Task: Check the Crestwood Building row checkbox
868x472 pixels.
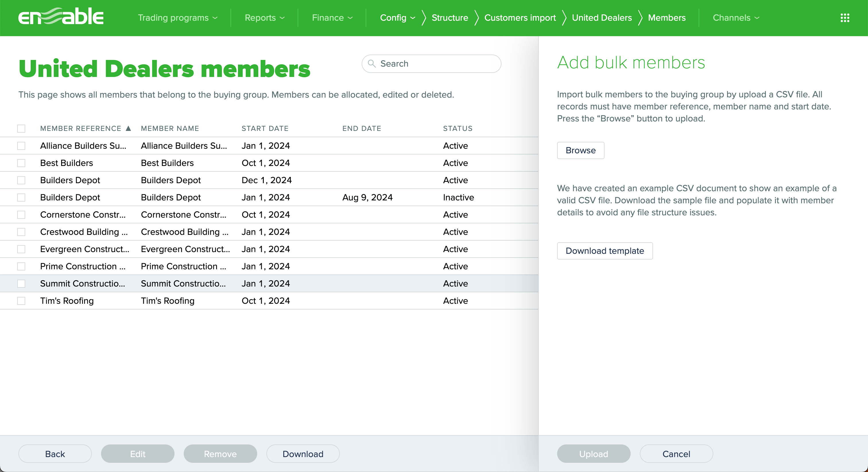Action: [21, 232]
